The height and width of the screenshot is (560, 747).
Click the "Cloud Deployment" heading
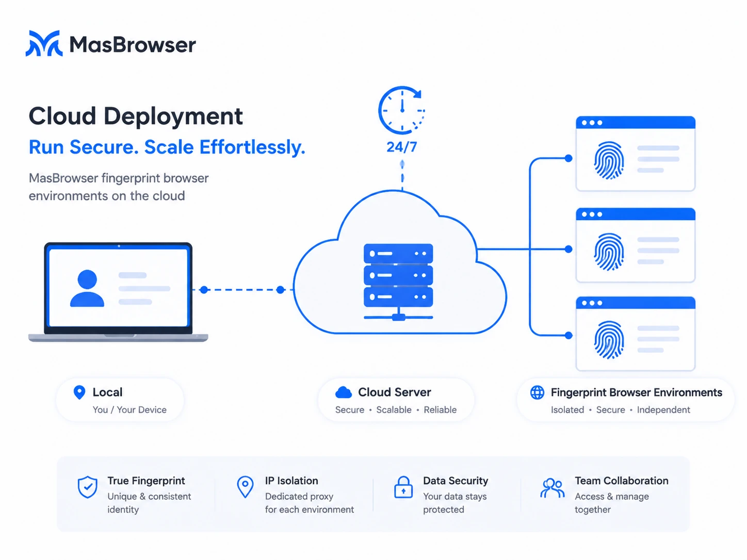pyautogui.click(x=136, y=116)
